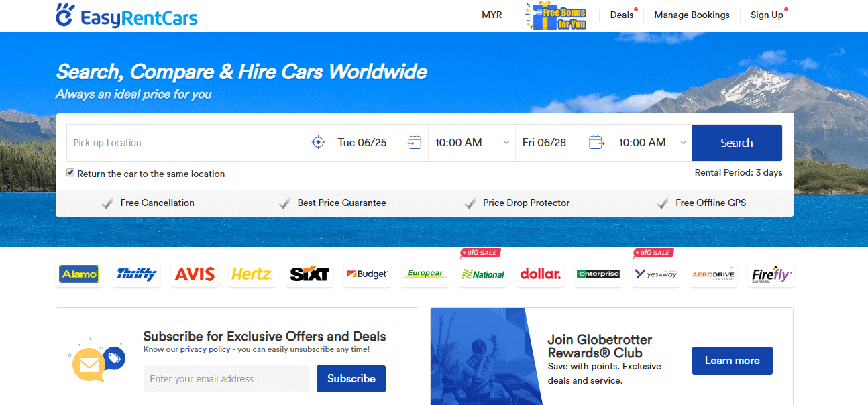The width and height of the screenshot is (868, 405).
Task: Toggle Return the car to same location
Action: 70,173
